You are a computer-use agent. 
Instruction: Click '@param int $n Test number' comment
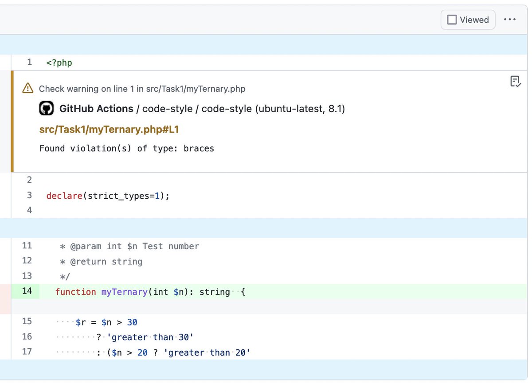(x=135, y=246)
